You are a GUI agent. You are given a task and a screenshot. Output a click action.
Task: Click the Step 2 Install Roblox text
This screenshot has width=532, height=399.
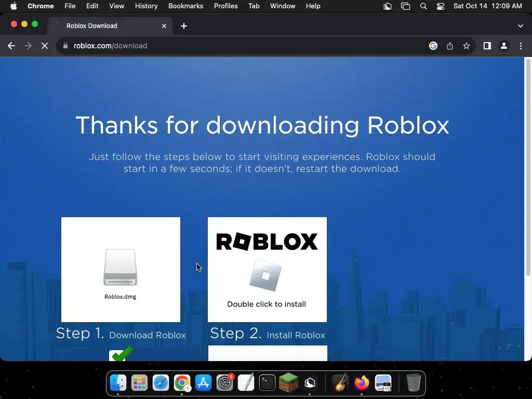(268, 334)
